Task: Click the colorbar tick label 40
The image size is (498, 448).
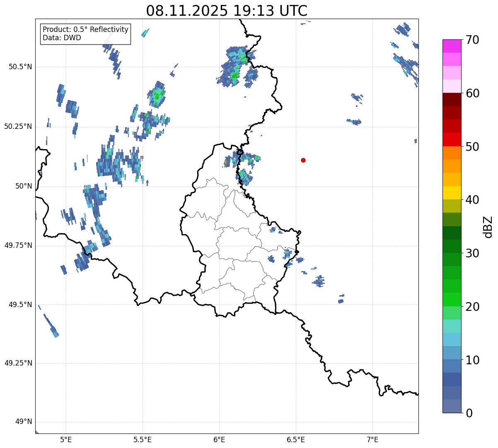Action: point(472,200)
